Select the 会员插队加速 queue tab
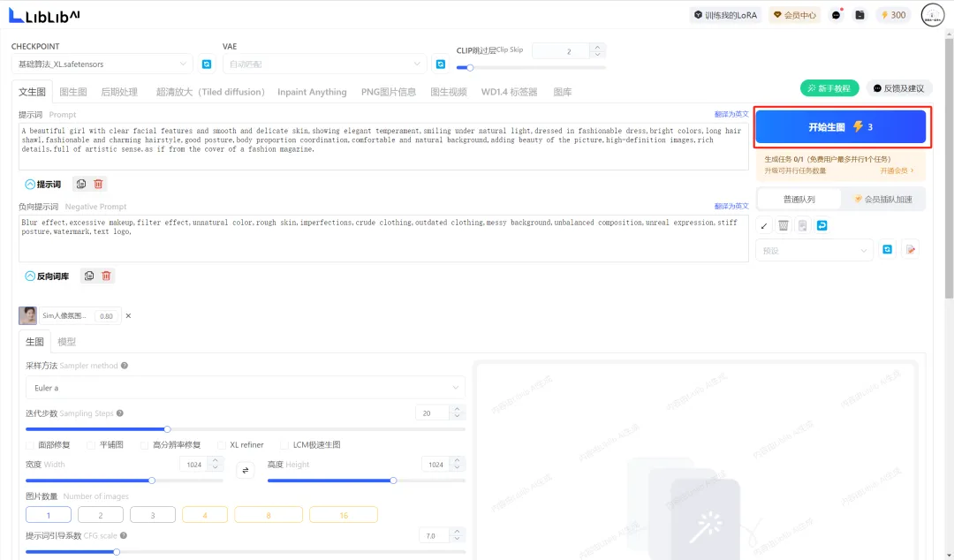Viewport: 954px width, 560px height. [882, 199]
